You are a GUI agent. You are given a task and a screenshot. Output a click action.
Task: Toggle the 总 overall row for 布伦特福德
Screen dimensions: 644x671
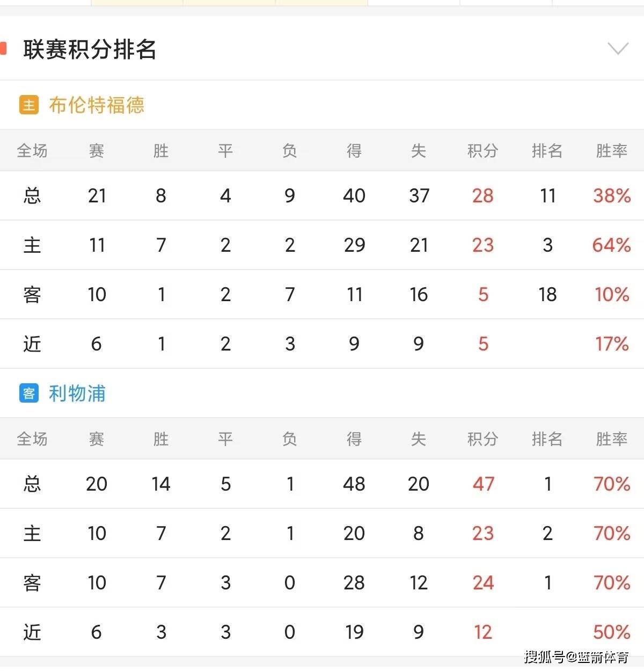(32, 196)
